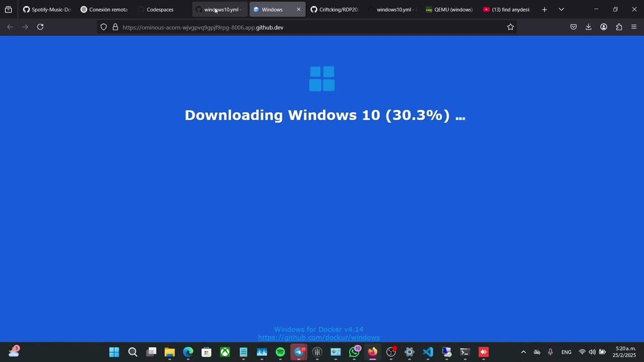Click the tracking protection shield icon
The height and width of the screenshot is (362, 644).
pos(104,27)
